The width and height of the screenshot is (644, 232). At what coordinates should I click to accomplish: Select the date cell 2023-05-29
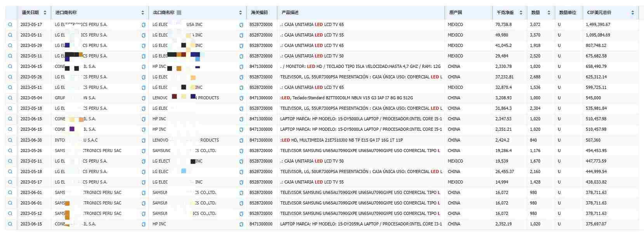coord(31,45)
